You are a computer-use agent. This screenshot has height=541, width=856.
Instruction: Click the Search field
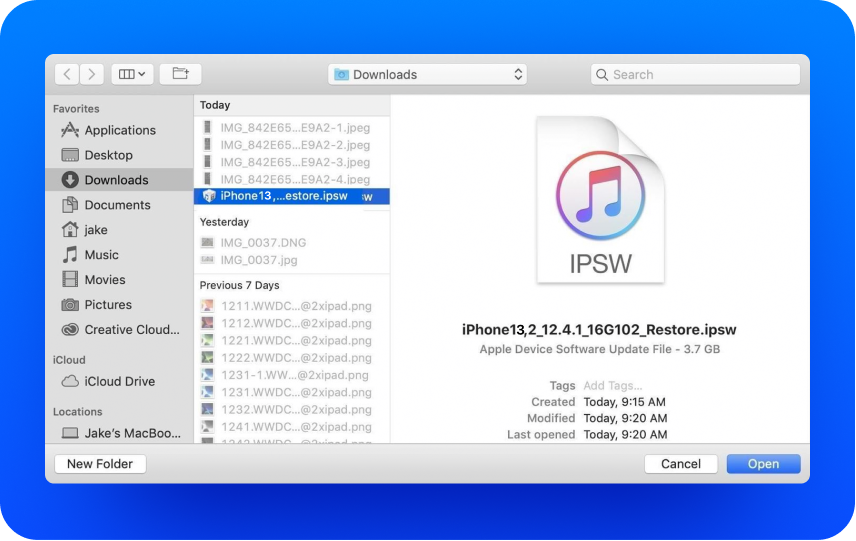click(696, 74)
